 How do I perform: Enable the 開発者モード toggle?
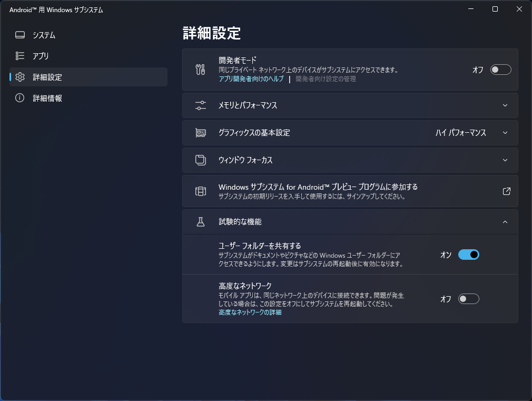click(500, 69)
